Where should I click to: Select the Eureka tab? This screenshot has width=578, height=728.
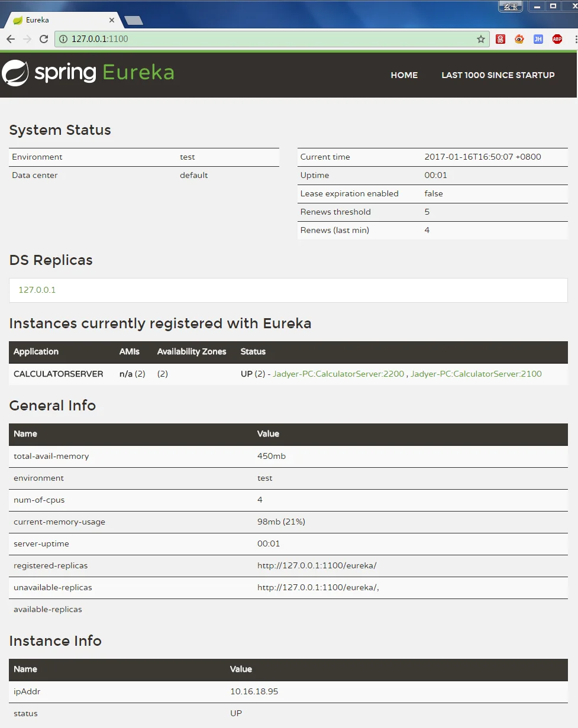click(59, 20)
